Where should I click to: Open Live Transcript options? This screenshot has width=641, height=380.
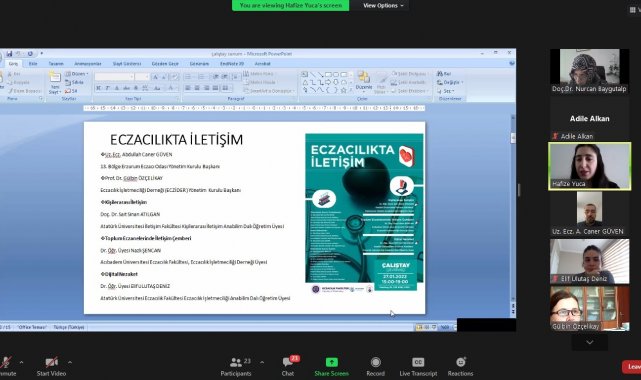coord(418,367)
